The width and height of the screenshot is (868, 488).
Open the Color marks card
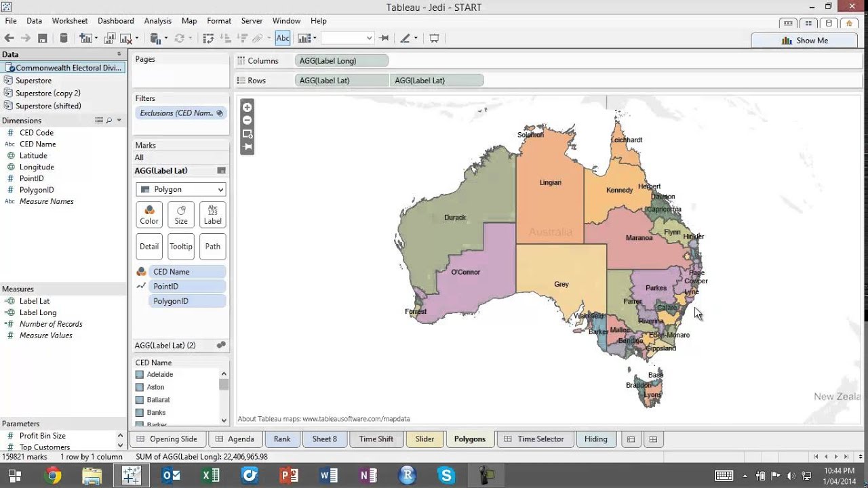pos(149,214)
